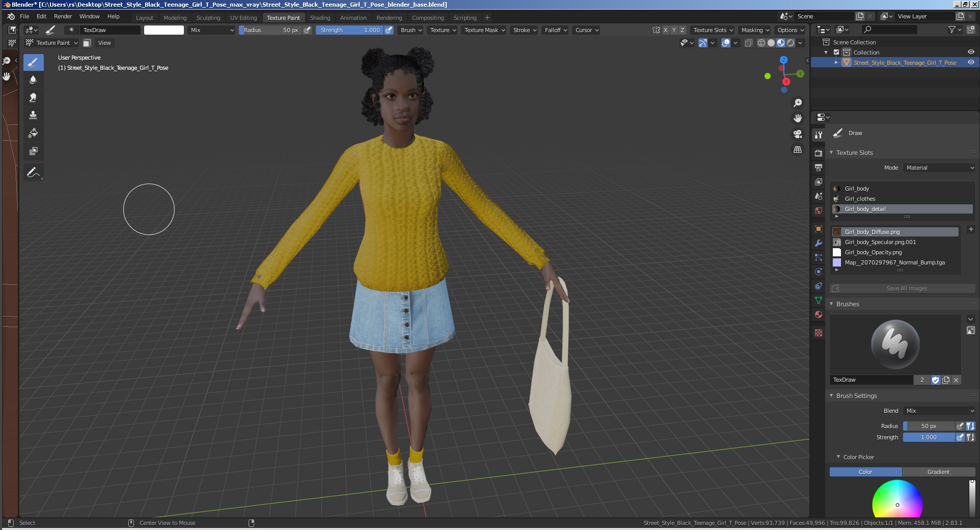980x530 pixels.
Task: Select the Mask tool
Action: click(33, 151)
